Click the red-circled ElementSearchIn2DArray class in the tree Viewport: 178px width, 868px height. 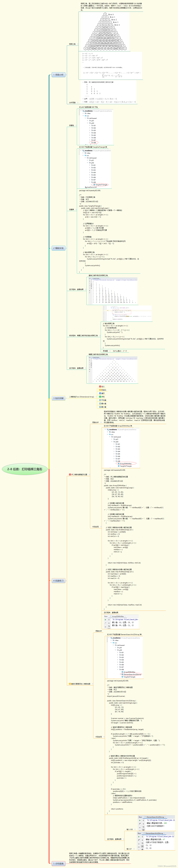click(131, 674)
